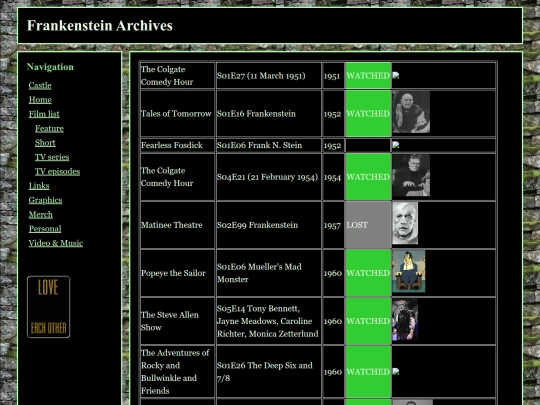Click WATCHED cell for Colgate 1951 episode

(368, 75)
